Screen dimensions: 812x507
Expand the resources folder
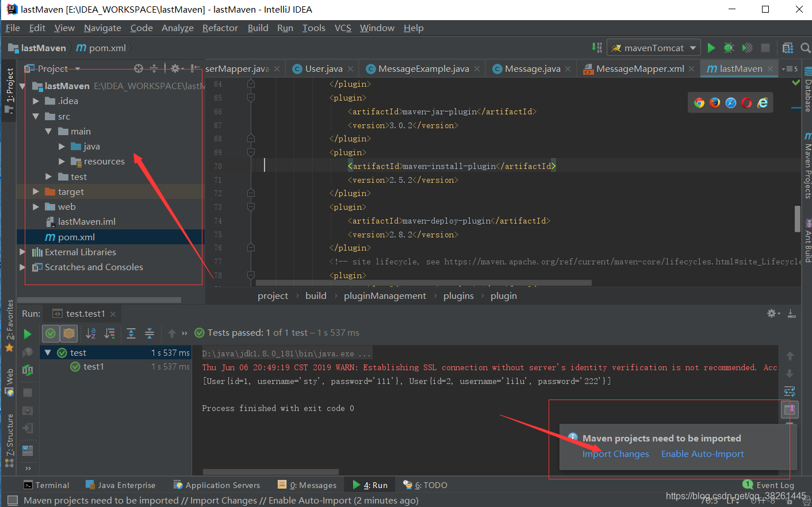coord(62,162)
